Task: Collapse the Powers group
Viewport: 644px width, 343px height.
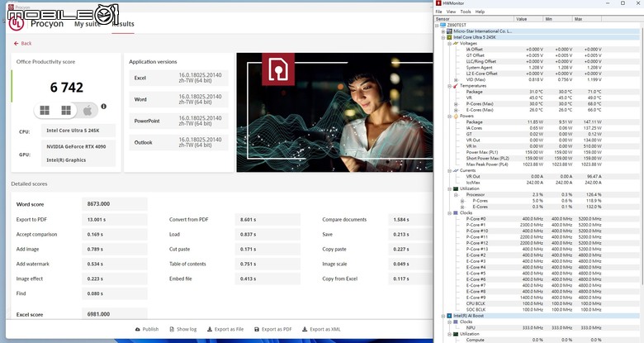Action: pos(449,116)
